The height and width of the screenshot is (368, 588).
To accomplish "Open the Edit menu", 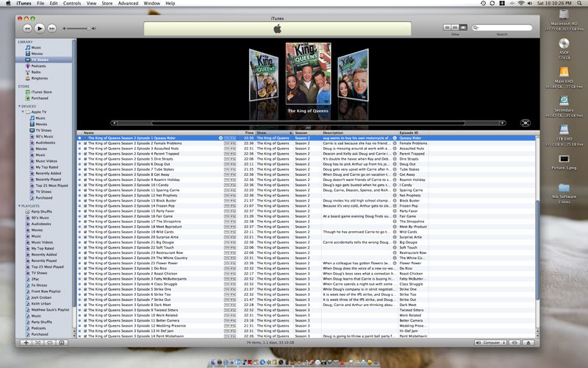I will click(x=54, y=3).
